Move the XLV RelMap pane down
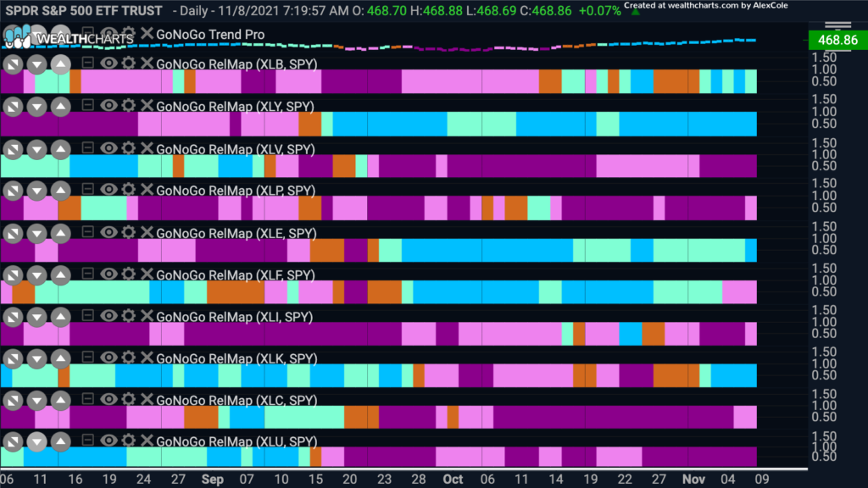Viewport: 868px width, 488px height. (x=36, y=149)
